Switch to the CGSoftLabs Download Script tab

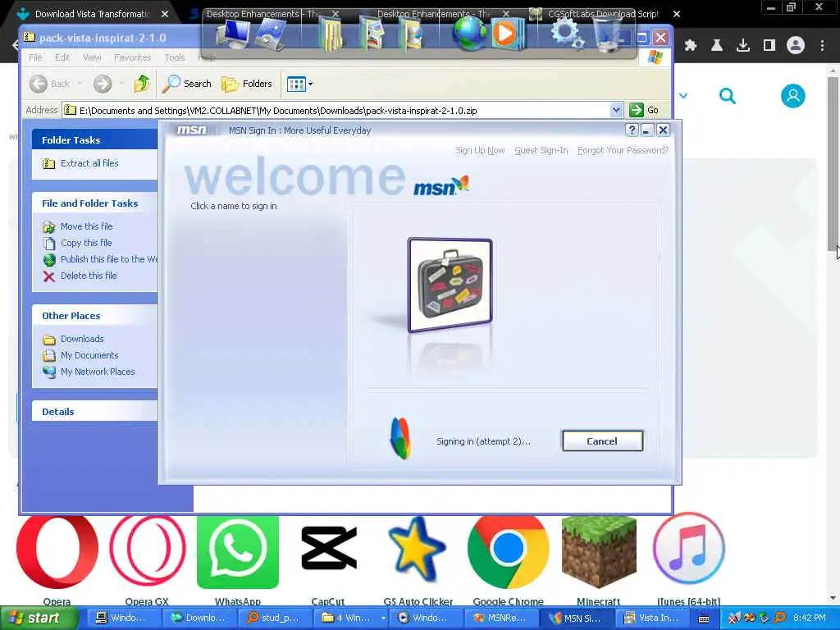(x=603, y=14)
